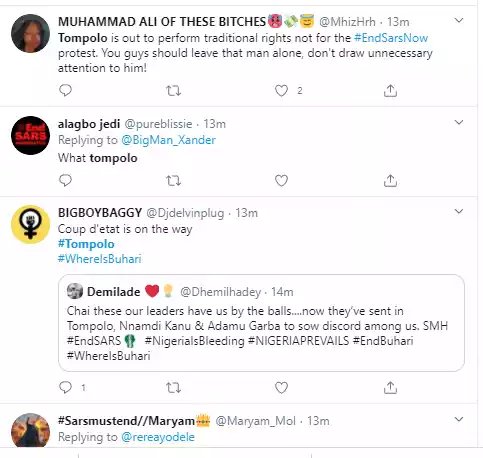
Task: Open the @BigMan_Xander mention link
Action: [168, 140]
